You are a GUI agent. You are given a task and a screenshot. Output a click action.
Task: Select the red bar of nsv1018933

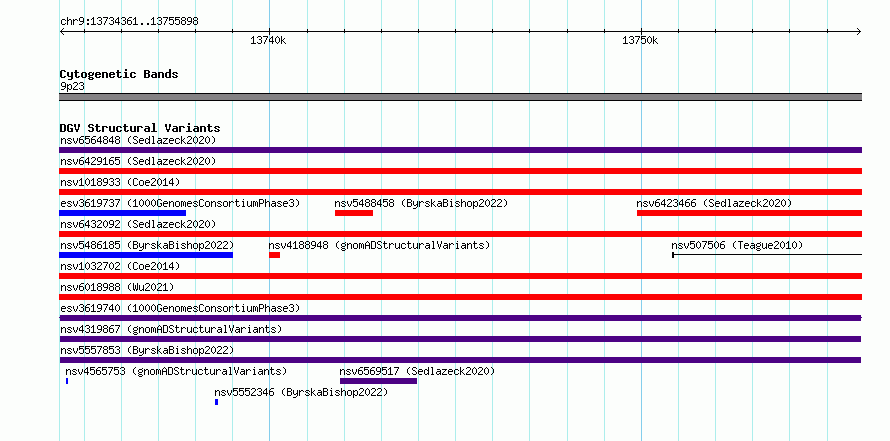pos(460,192)
